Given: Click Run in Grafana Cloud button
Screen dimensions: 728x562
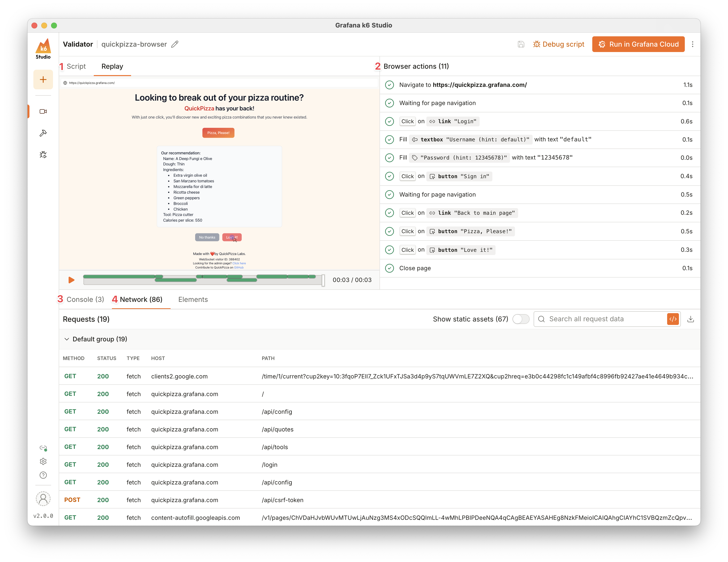Looking at the screenshot, I should coord(638,44).
